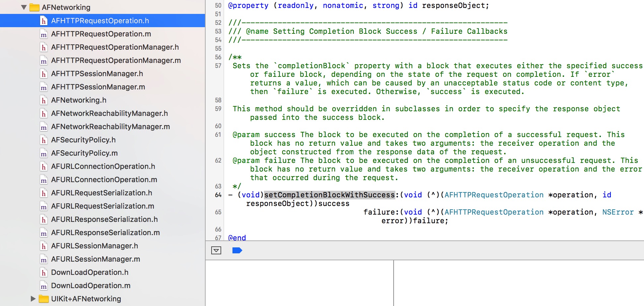Select AFURLSessionManager.m in file list
The width and height of the screenshot is (644, 306).
pyautogui.click(x=95, y=259)
